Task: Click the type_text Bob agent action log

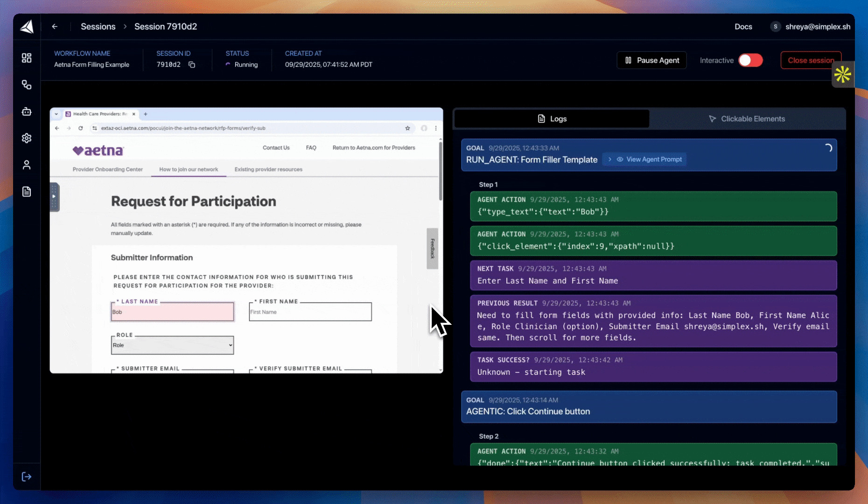Action: 653,206
